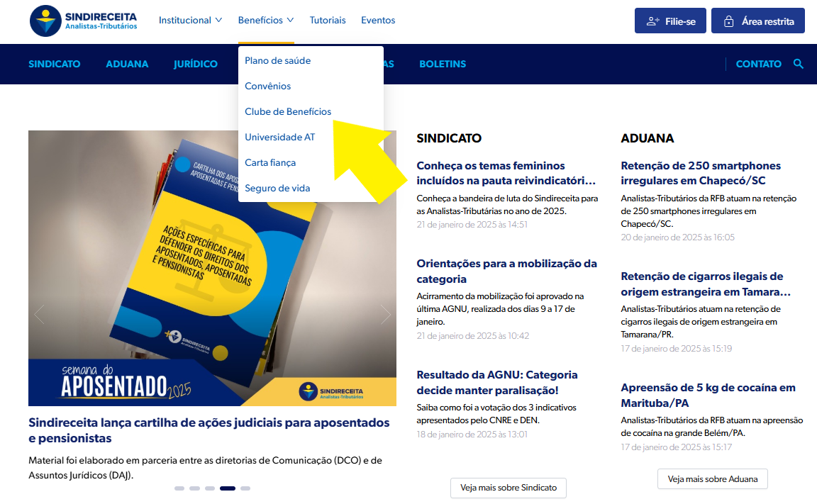Image resolution: width=817 pixels, height=504 pixels.
Task: Click the Sindireceita logo in header
Action: [84, 21]
